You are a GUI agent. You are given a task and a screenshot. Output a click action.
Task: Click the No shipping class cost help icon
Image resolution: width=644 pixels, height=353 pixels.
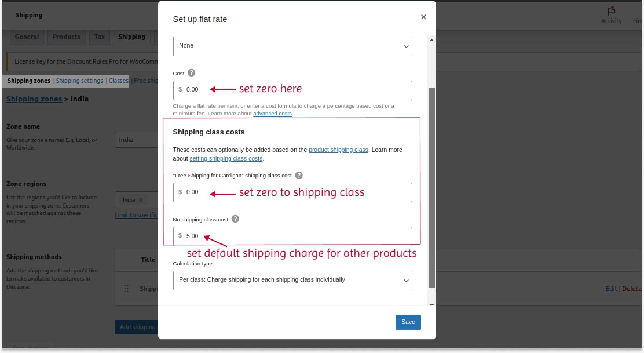[235, 219]
